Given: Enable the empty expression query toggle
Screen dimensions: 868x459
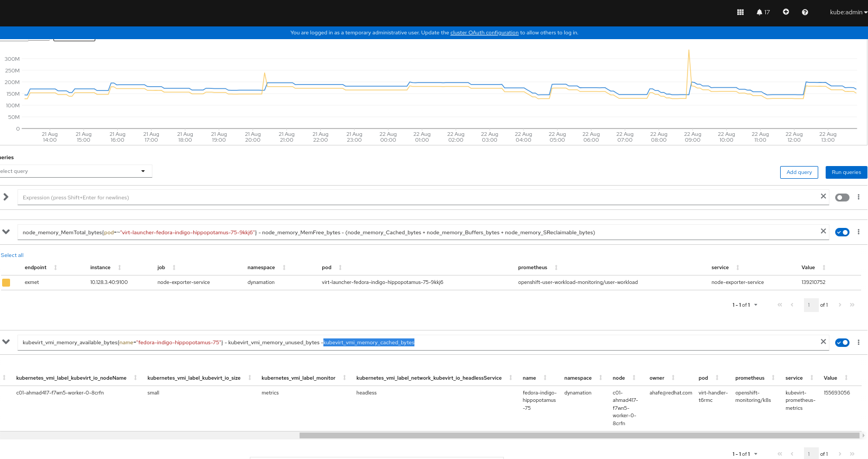Looking at the screenshot, I should (x=842, y=197).
